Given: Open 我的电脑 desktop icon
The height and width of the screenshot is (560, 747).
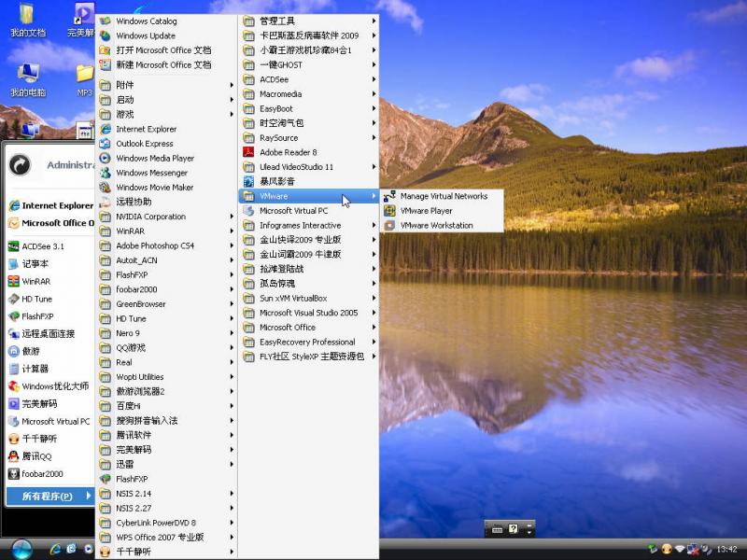Looking at the screenshot, I should pyautogui.click(x=28, y=79).
